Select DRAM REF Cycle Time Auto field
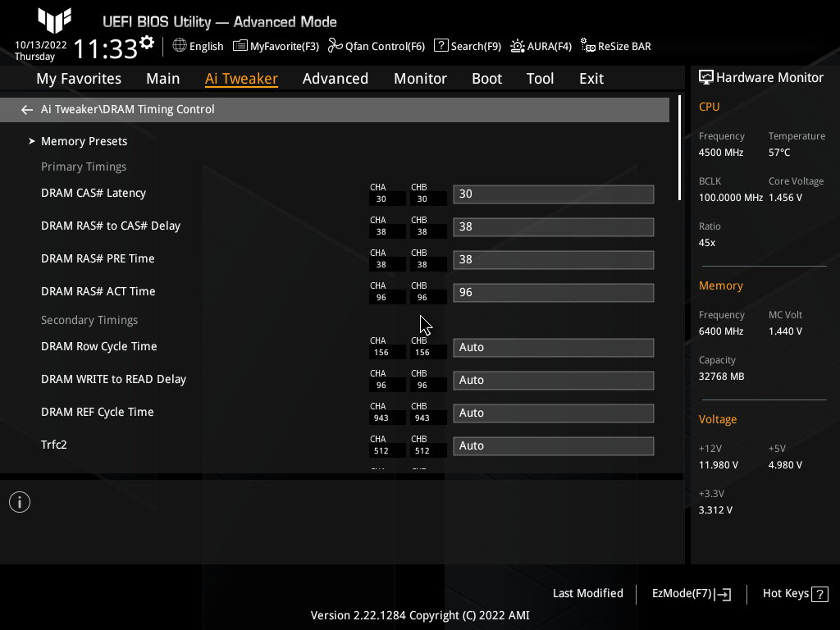The height and width of the screenshot is (630, 840). pyautogui.click(x=554, y=413)
